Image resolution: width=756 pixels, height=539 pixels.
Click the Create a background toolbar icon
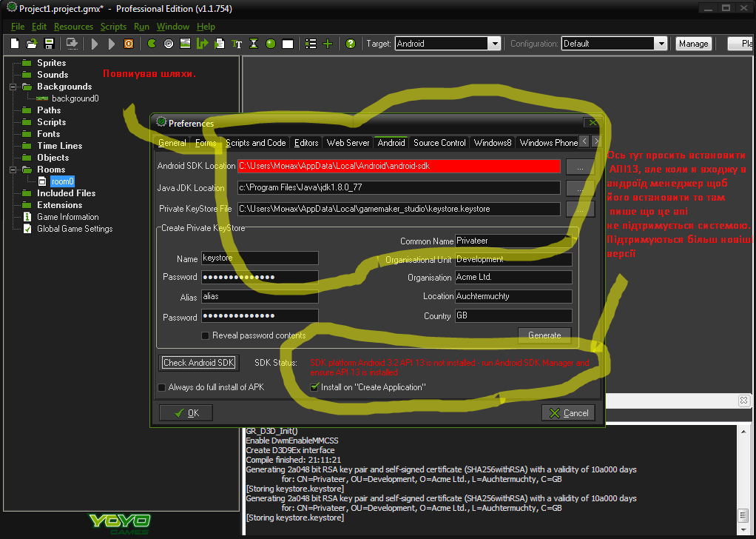pos(186,44)
